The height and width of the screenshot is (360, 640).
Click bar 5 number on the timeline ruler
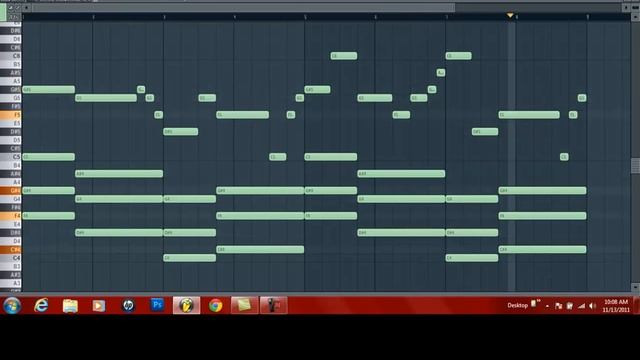coord(305,17)
